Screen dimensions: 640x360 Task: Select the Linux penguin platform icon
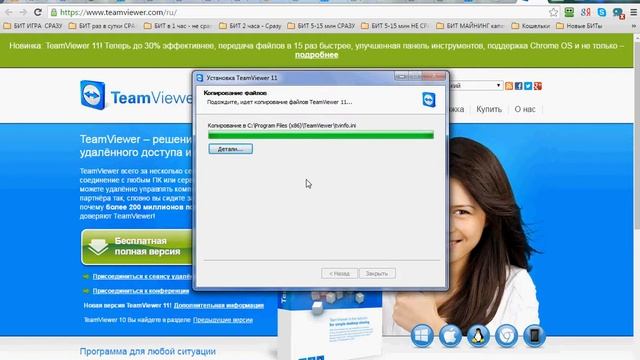click(x=478, y=336)
